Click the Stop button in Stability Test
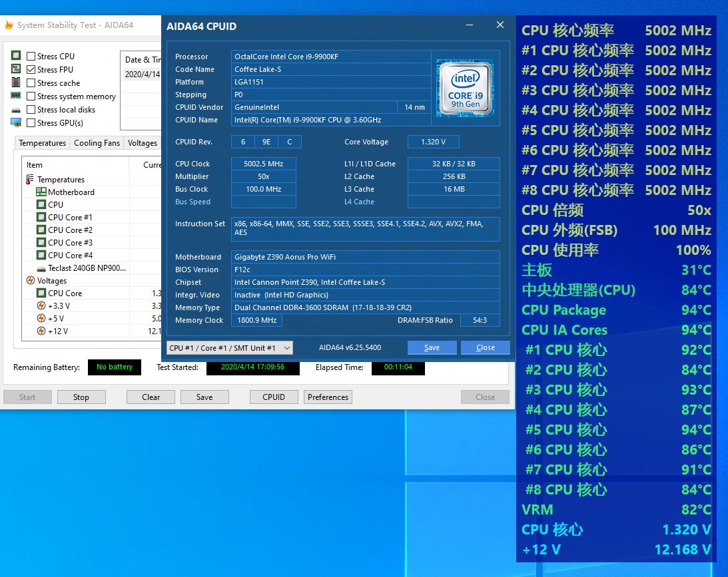Viewport: 728px width, 577px height. 81,397
